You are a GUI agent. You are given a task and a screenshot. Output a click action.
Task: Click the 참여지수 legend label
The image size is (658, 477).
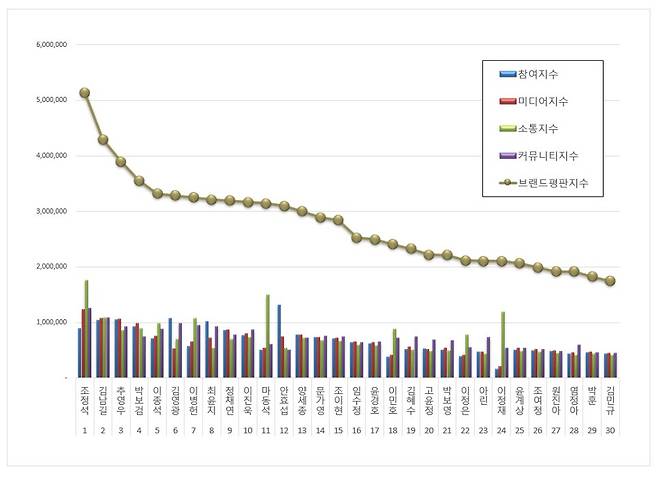pos(537,75)
